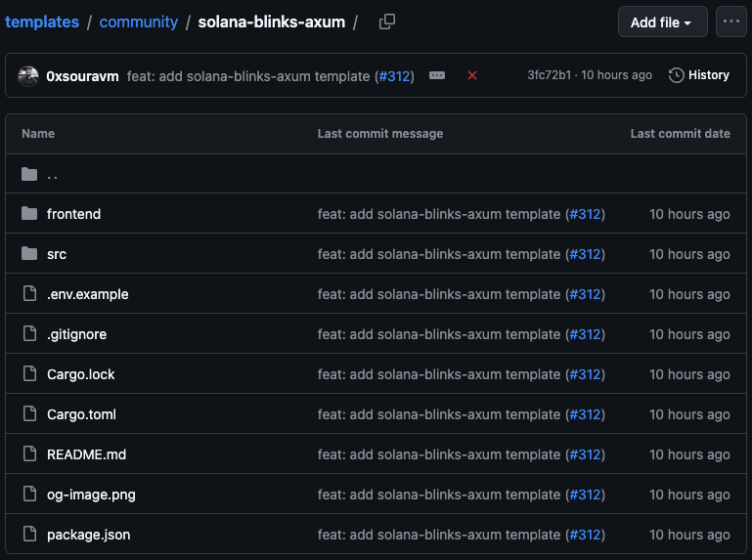Open the og-image.png file

click(91, 495)
